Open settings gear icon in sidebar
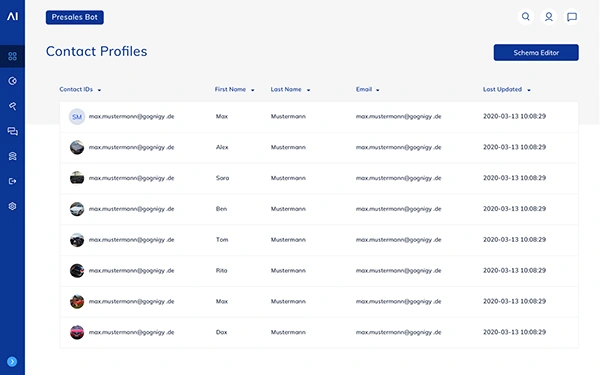The width and height of the screenshot is (600, 375). pos(12,206)
